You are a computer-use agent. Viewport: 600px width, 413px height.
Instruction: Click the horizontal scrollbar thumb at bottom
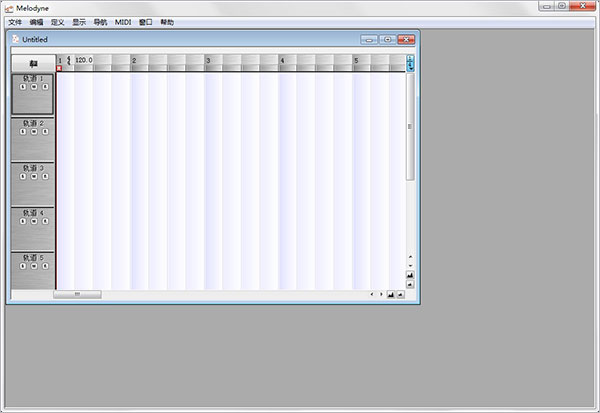coord(77,294)
